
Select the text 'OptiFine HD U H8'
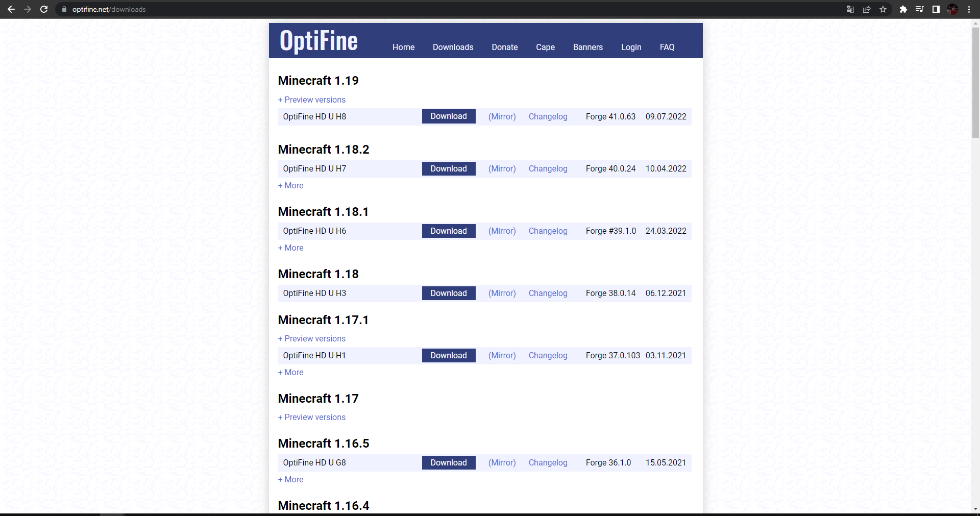point(314,116)
